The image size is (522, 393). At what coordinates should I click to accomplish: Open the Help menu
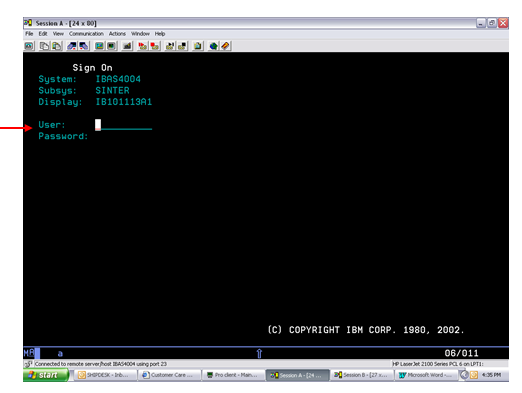coord(160,34)
